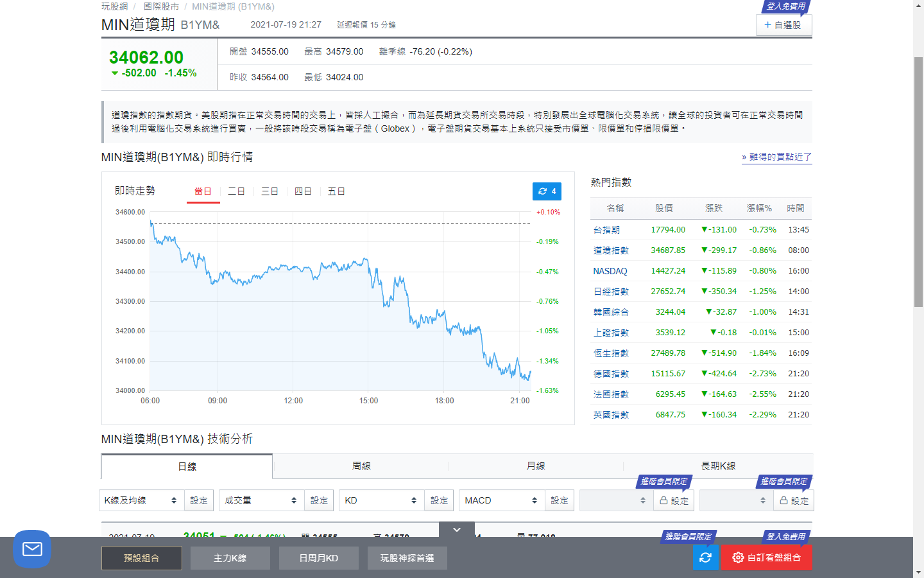924x578 pixels.
Task: Open the blue mail envelope contact icon
Action: click(32, 549)
